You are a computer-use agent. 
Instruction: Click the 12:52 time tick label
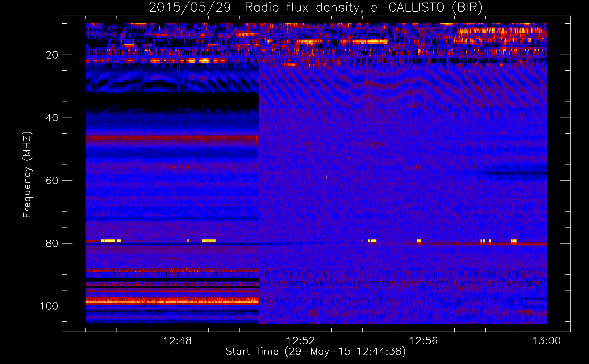(301, 341)
